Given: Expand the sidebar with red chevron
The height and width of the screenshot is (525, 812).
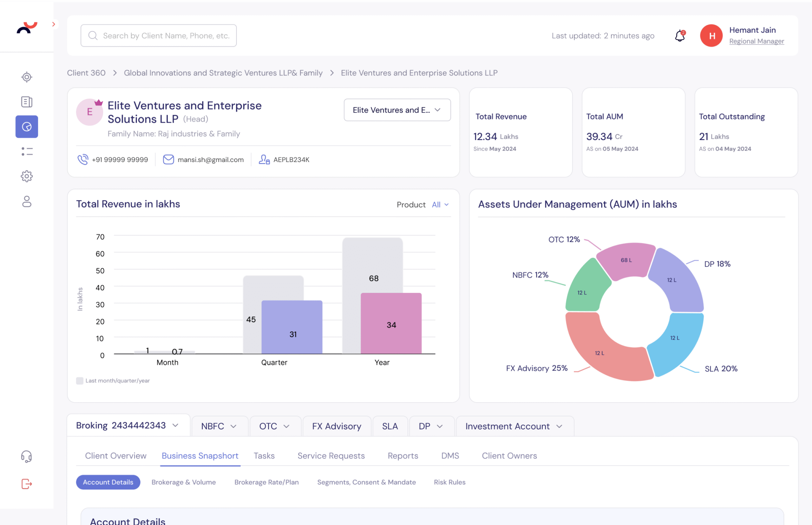Looking at the screenshot, I should (54, 24).
